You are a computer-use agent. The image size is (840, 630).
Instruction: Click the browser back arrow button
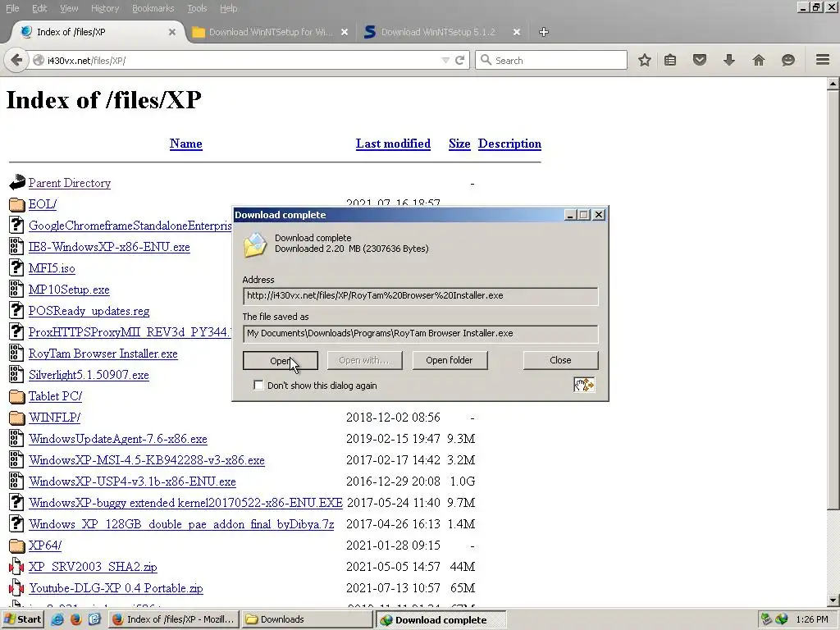click(16, 60)
